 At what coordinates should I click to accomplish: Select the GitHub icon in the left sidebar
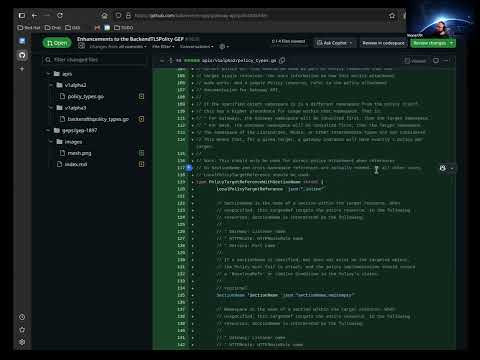(x=22, y=55)
